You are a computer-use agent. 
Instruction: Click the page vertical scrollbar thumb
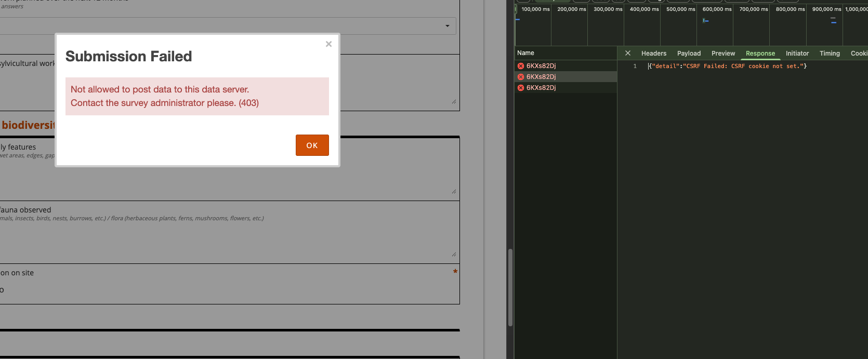coord(510,287)
